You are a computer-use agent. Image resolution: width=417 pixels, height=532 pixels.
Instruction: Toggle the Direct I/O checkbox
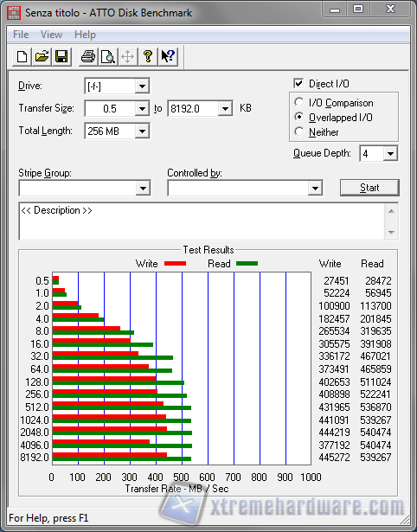point(298,83)
